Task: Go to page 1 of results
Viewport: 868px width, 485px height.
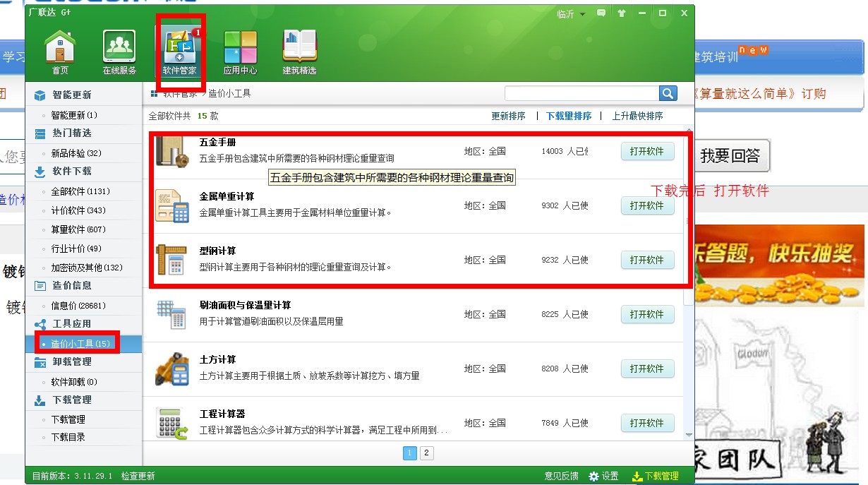Action: coord(410,453)
